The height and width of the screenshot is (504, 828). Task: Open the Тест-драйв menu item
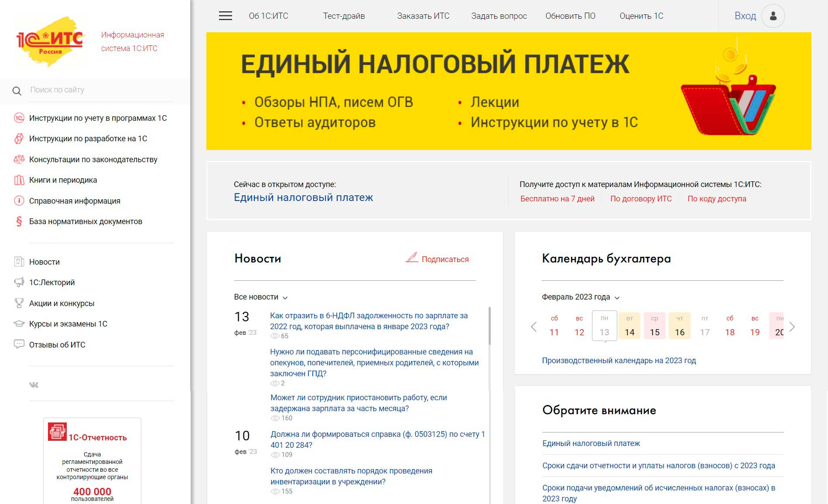click(344, 16)
